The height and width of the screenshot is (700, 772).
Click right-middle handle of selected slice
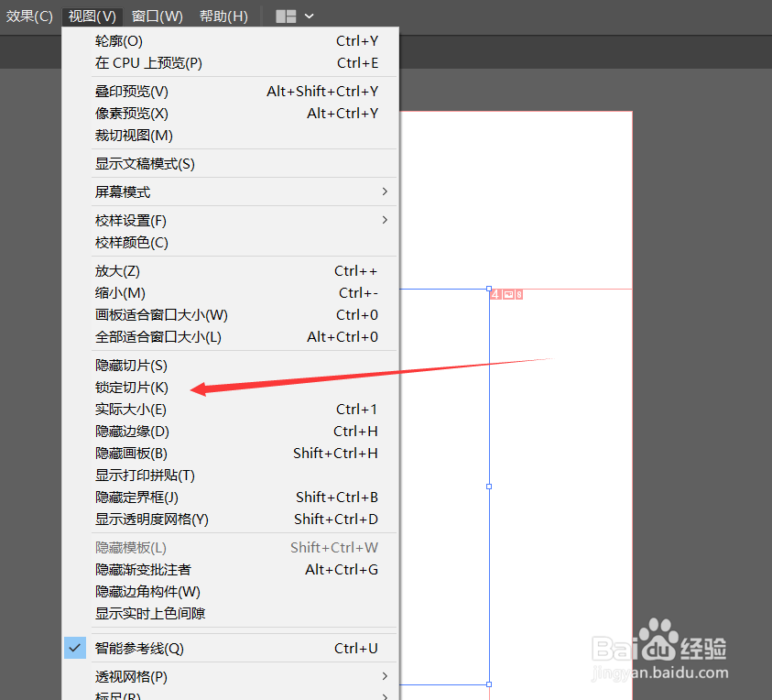point(489,487)
